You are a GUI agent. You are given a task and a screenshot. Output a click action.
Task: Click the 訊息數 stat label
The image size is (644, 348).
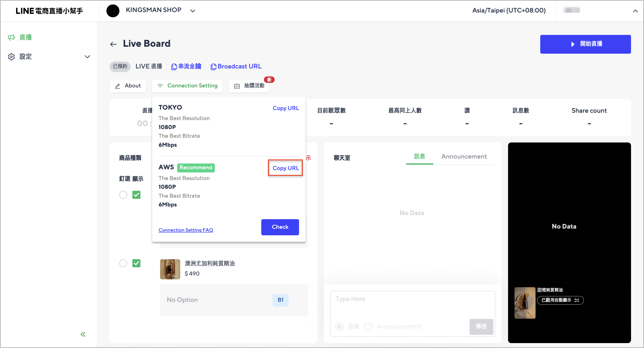coord(521,110)
